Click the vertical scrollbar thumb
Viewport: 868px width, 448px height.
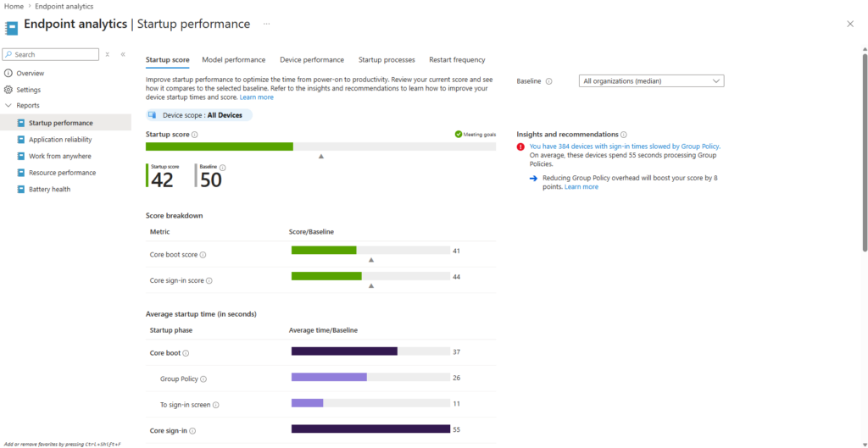[x=865, y=152]
